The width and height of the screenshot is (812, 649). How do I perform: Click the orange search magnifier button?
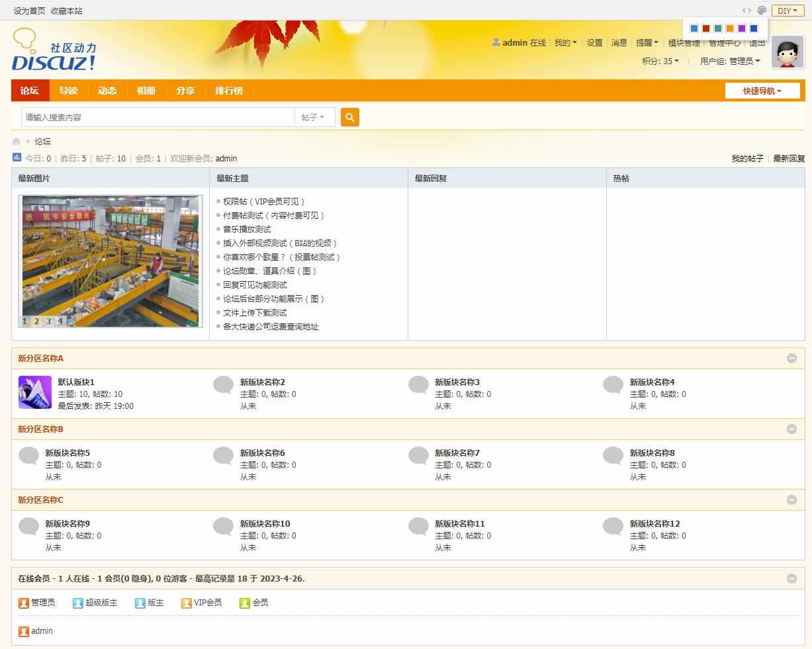coord(350,117)
